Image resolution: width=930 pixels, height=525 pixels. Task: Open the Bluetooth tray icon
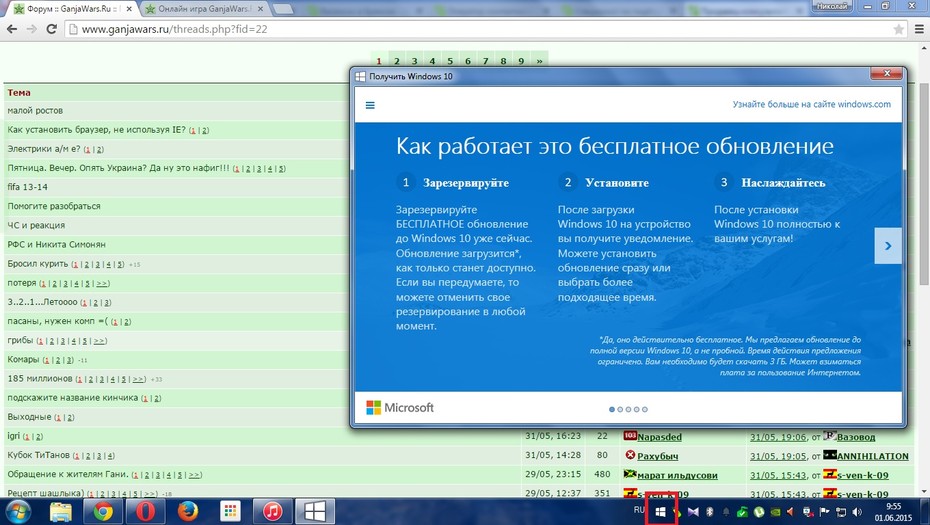tap(709, 512)
